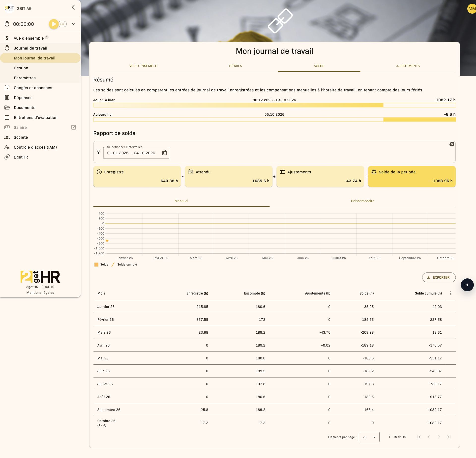Click the Solde de la période card

click(x=412, y=176)
